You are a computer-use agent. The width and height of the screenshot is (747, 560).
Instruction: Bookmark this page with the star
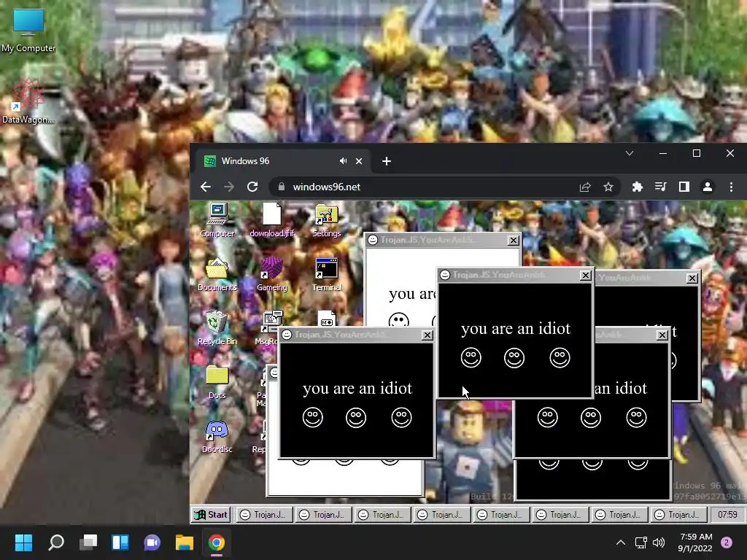pyautogui.click(x=608, y=187)
